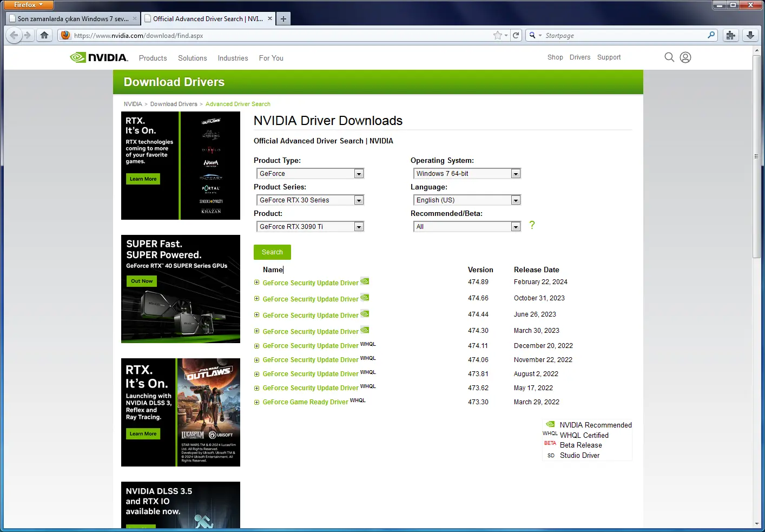Screen dimensions: 765x532
Task: Click the recommended badge beside 474.89 driver
Action: point(365,281)
